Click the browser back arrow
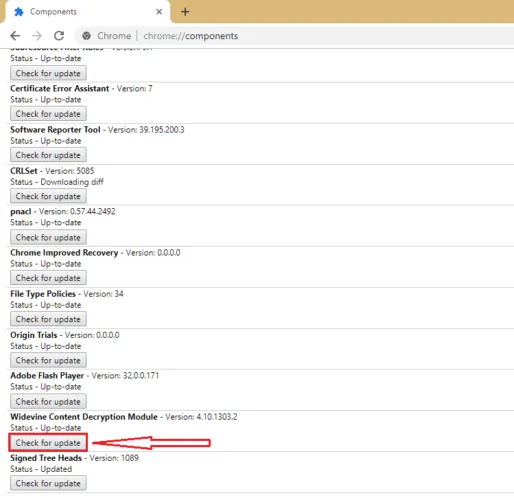Viewport: 514px width, 500px height. pos(15,36)
